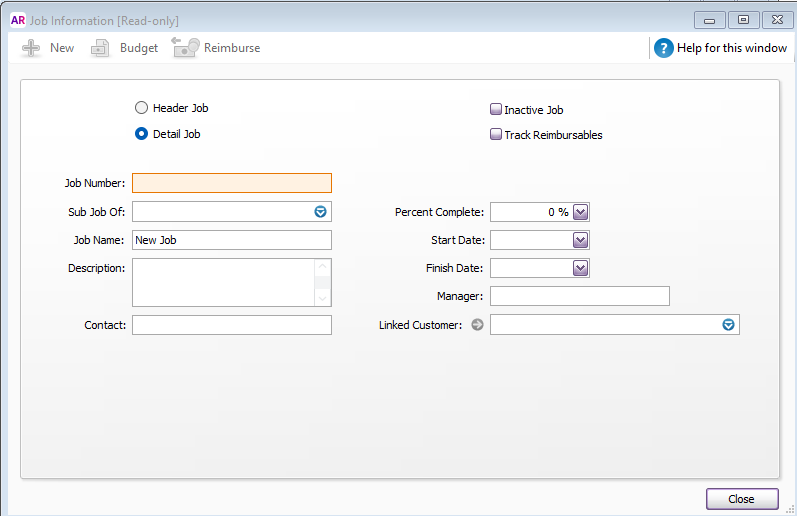Expand the Sub Job Of dropdown
This screenshot has width=797, height=516.
click(x=321, y=212)
